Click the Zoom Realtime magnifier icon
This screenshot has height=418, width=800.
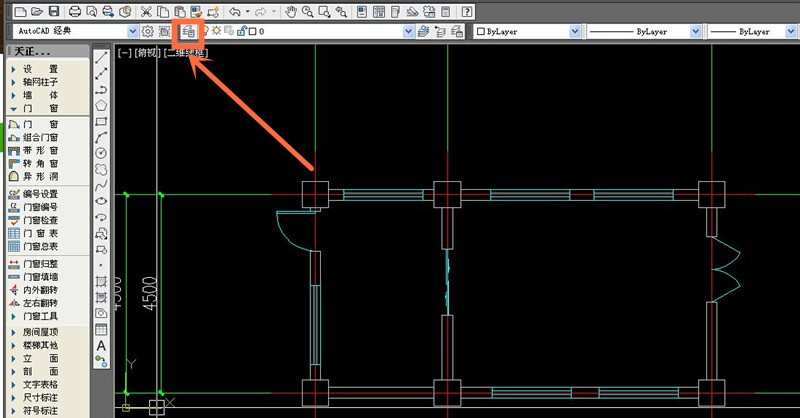(x=308, y=11)
